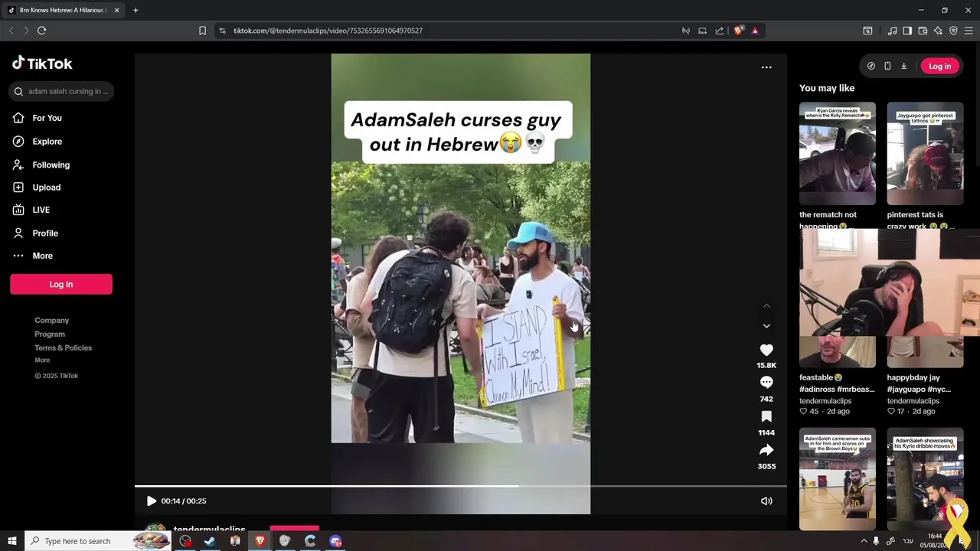Viewport: 980px width, 551px height.
Task: Open a new browser tab
Action: (136, 10)
